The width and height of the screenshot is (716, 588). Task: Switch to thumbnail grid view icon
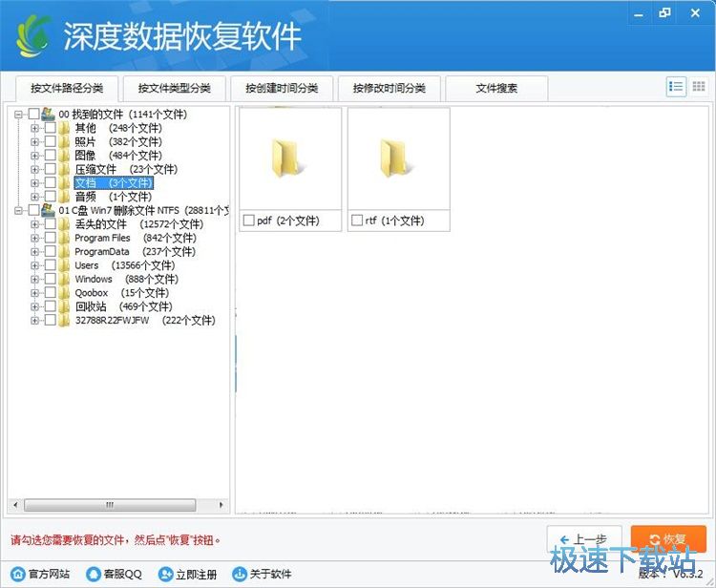point(698,86)
